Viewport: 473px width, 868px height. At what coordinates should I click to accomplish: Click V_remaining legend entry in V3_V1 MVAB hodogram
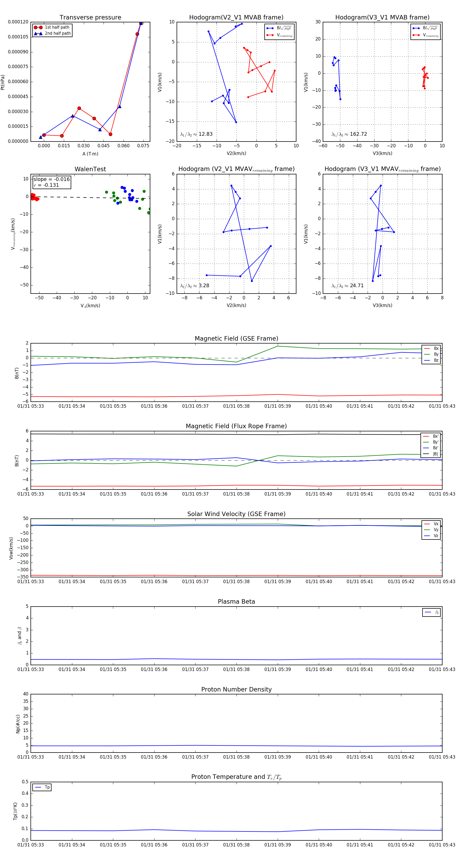tap(426, 35)
